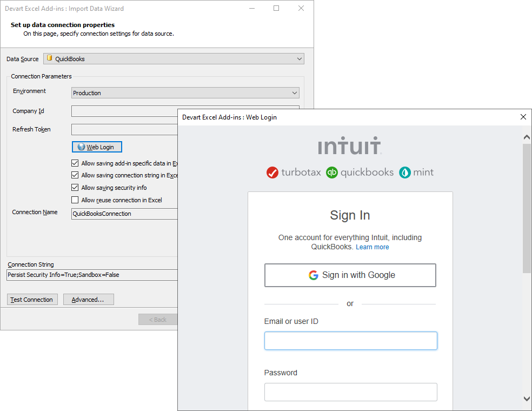Click the 'Set up data connection properties' heading
Screen dimensions: 532x411
[62, 25]
